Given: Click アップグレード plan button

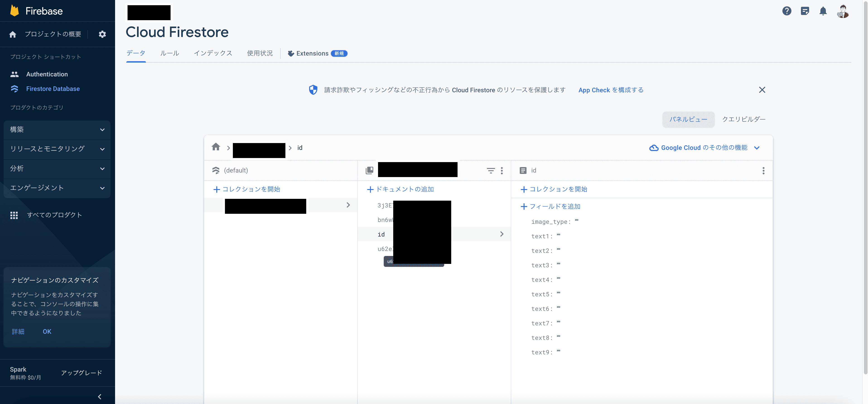Looking at the screenshot, I should pyautogui.click(x=81, y=373).
